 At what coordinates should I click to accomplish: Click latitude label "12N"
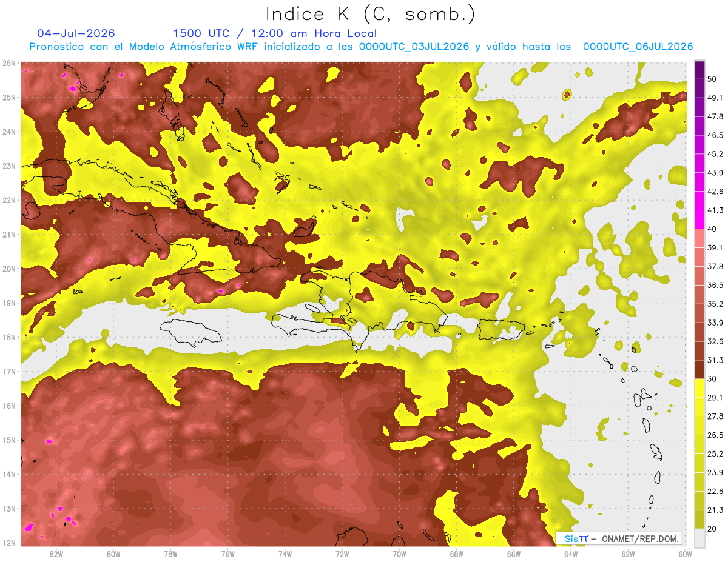(9, 543)
